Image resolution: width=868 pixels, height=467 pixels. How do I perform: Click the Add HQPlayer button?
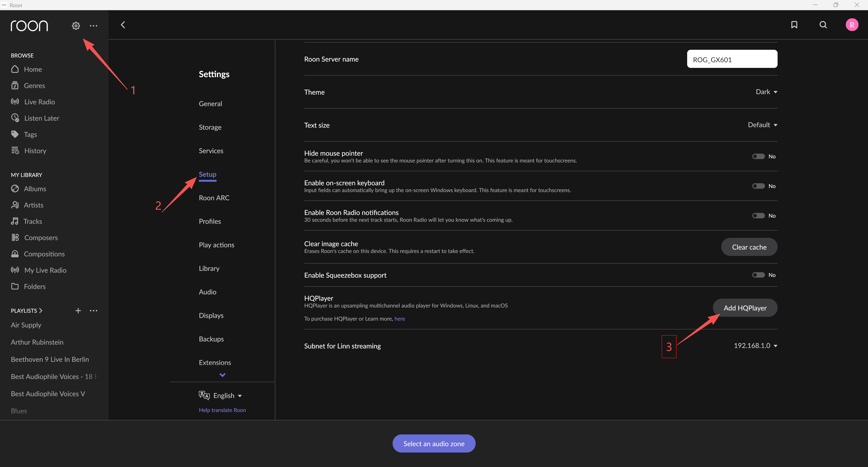745,307
